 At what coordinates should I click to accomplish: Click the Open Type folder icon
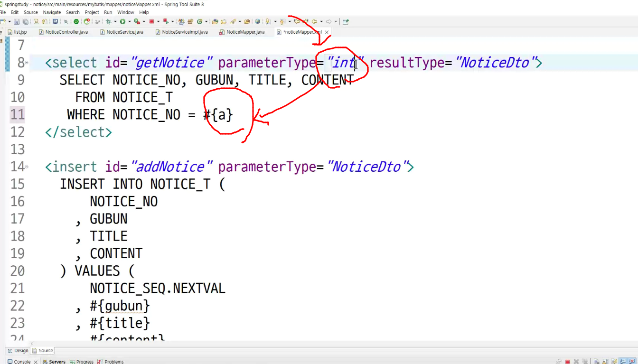click(x=215, y=21)
